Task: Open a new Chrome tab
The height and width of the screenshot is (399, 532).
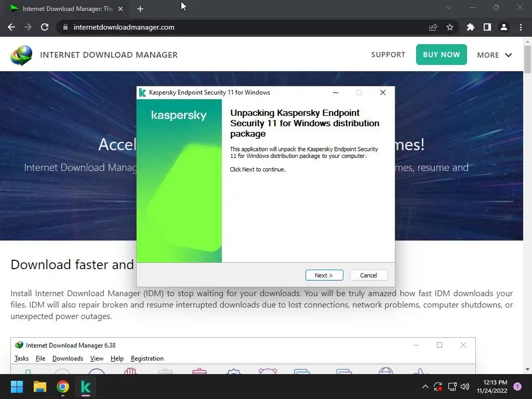Action: pyautogui.click(x=140, y=9)
